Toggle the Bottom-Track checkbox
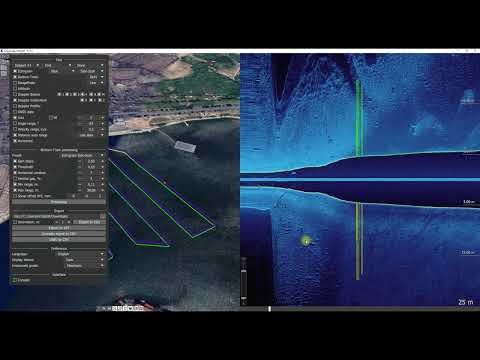The width and height of the screenshot is (480, 360). pyautogui.click(x=15, y=77)
